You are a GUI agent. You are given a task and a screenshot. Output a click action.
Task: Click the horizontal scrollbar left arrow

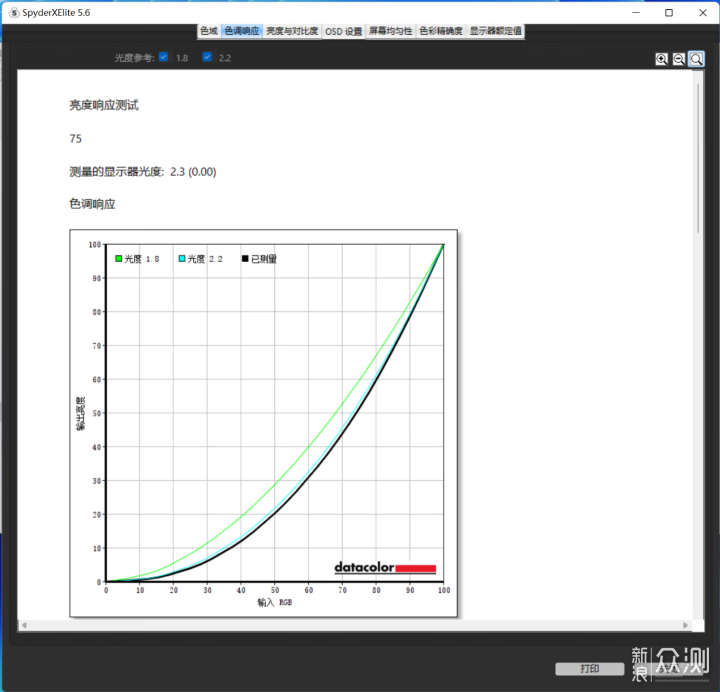[24, 625]
